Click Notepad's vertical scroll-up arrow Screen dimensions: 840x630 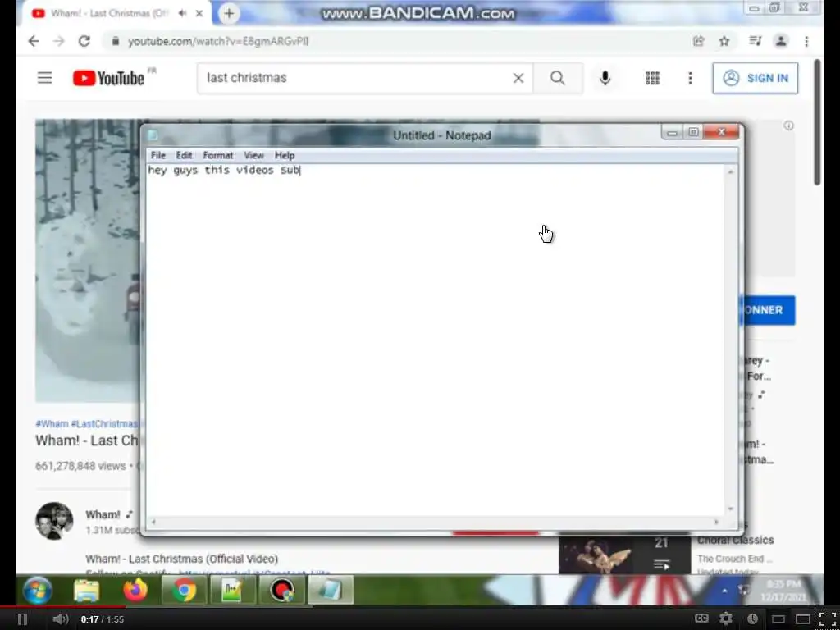point(731,172)
